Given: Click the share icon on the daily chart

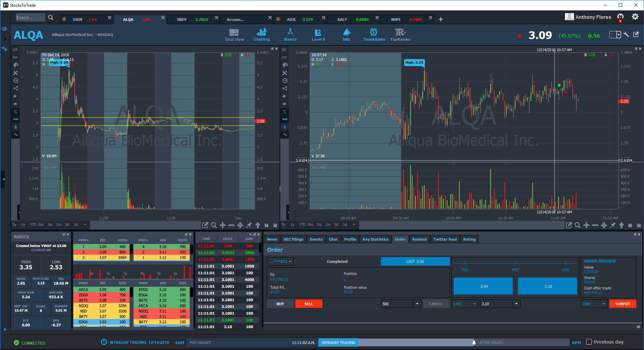Looking at the screenshot, I should click(x=16, y=88).
